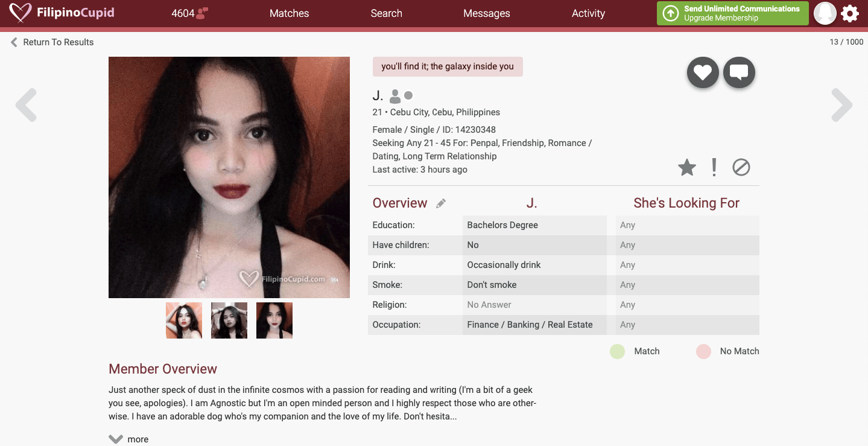Select the second profile photo thumbnail
Image resolution: width=868 pixels, height=446 pixels.
coord(229,320)
